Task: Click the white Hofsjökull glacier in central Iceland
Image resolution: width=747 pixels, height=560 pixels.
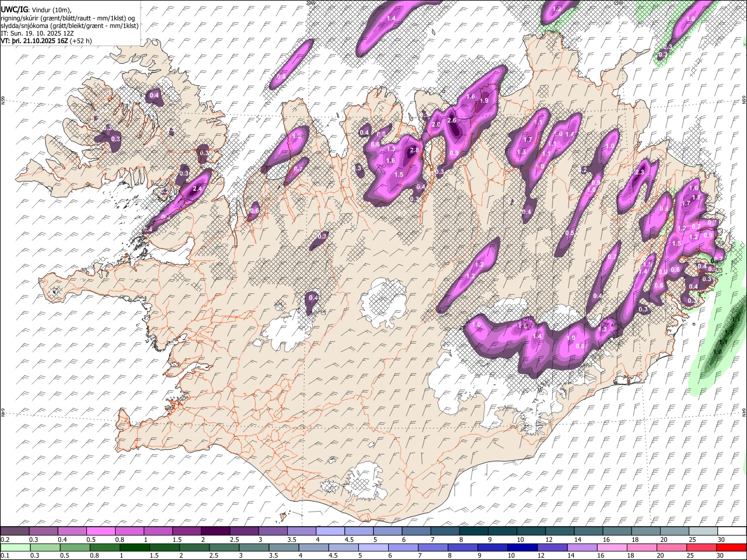Action: click(x=383, y=303)
